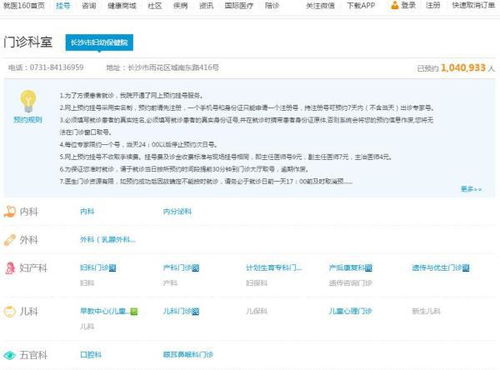Click the user icon beside 登录
The height and width of the screenshot is (370, 500).
click(395, 5)
